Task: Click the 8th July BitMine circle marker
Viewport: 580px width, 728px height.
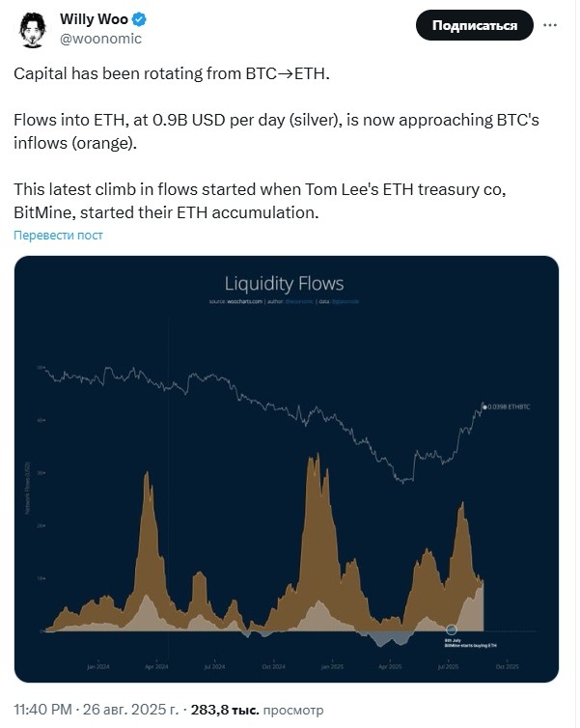Action: click(451, 630)
